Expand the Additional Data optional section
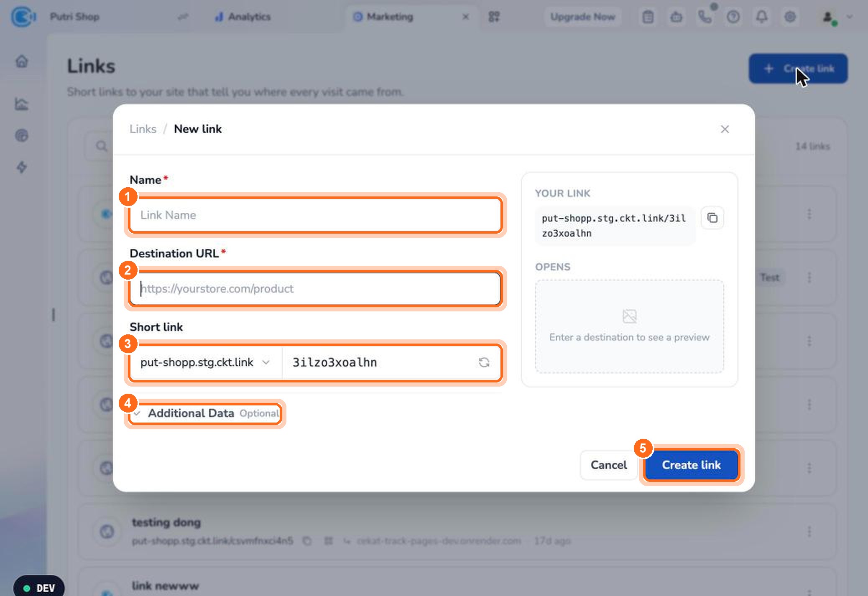868x596 pixels. (205, 413)
